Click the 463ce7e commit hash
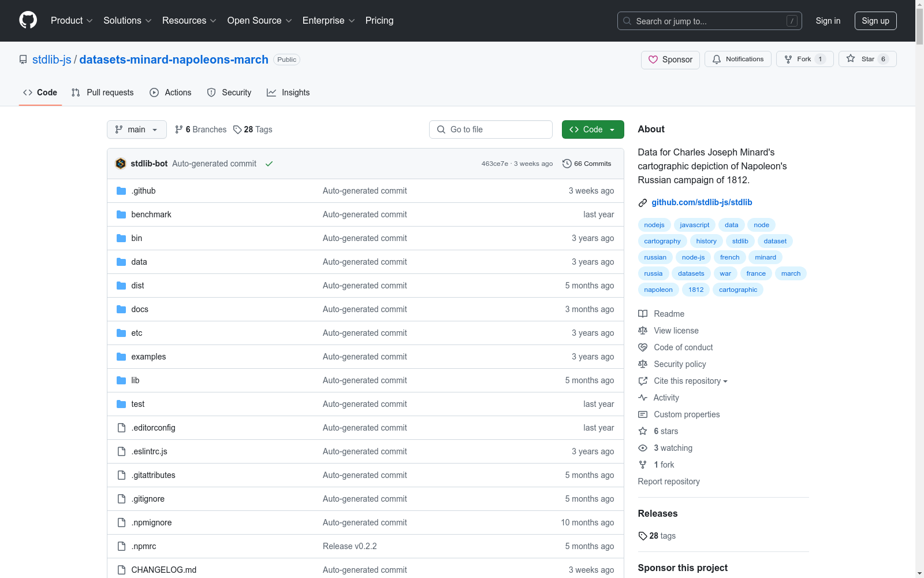 [x=495, y=164]
